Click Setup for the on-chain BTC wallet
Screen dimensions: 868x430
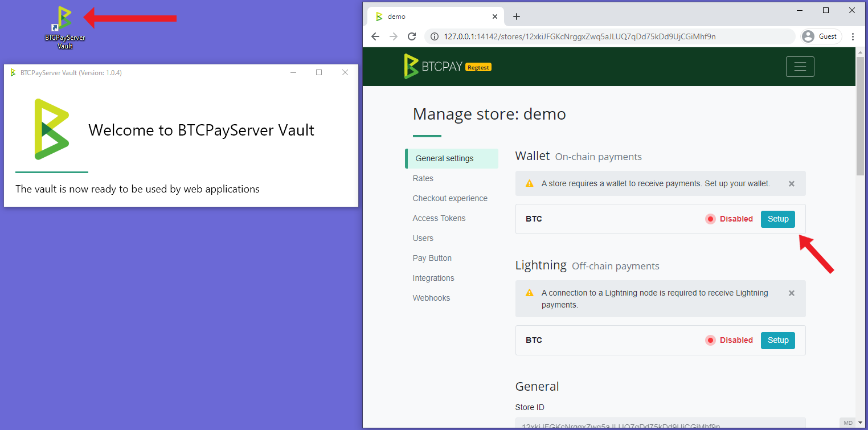click(x=778, y=219)
